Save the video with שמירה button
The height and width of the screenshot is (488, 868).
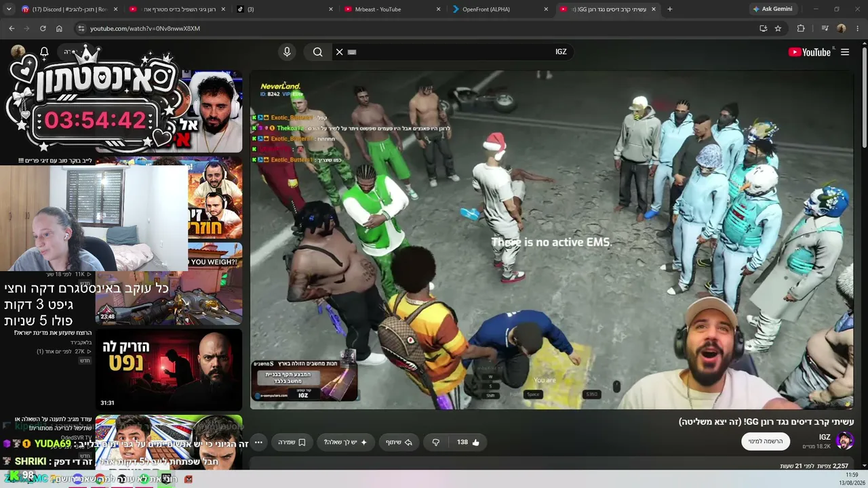292,442
